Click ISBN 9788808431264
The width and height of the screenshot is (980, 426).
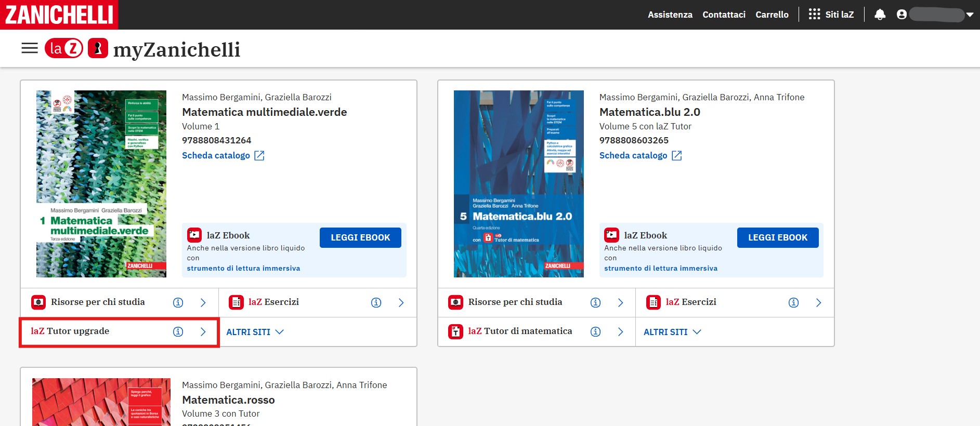pyautogui.click(x=217, y=140)
